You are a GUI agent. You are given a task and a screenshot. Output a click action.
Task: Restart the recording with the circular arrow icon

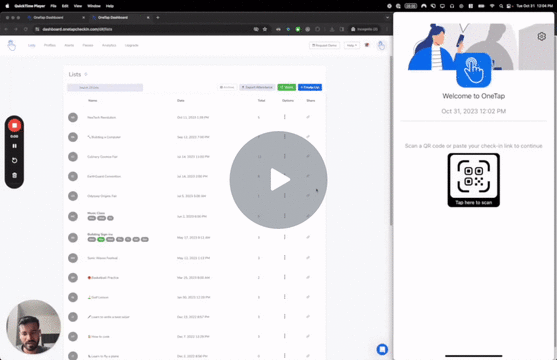14,161
